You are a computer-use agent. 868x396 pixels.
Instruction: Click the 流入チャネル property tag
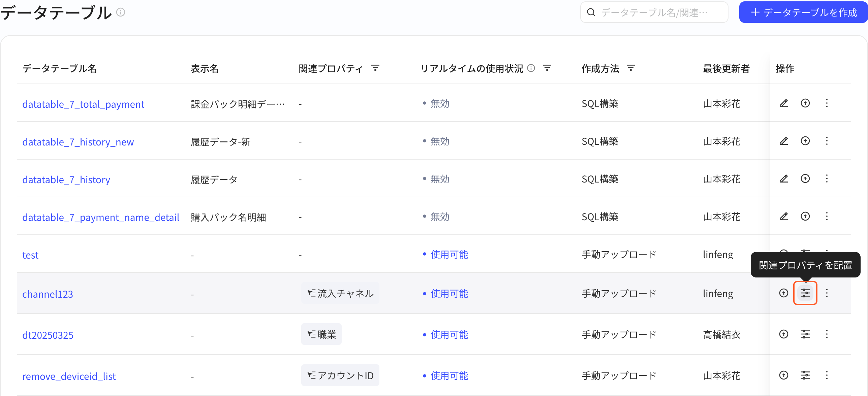pos(340,293)
